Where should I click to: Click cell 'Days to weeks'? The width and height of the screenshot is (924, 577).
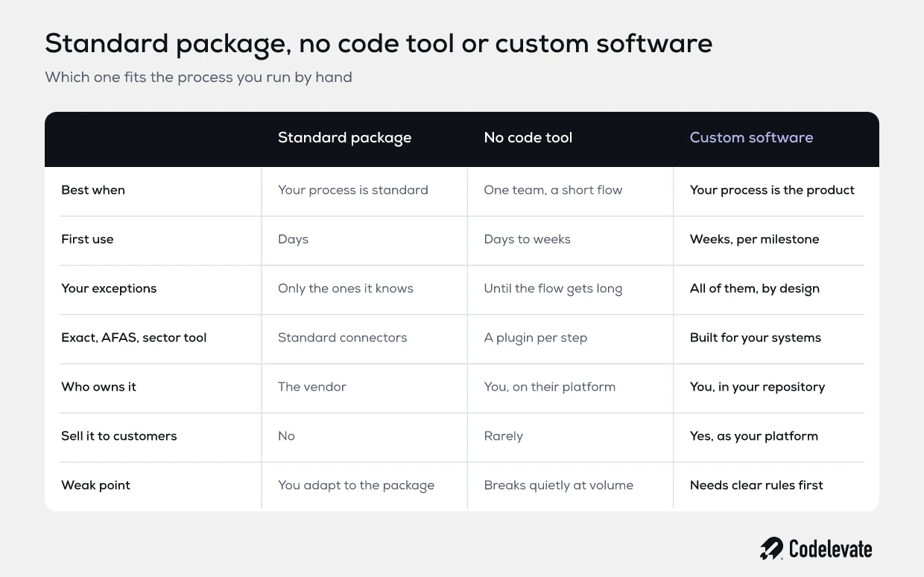[x=527, y=239]
